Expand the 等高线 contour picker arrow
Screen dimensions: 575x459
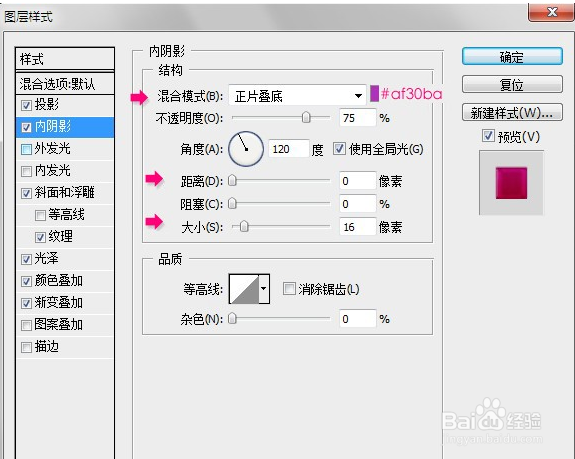[264, 289]
